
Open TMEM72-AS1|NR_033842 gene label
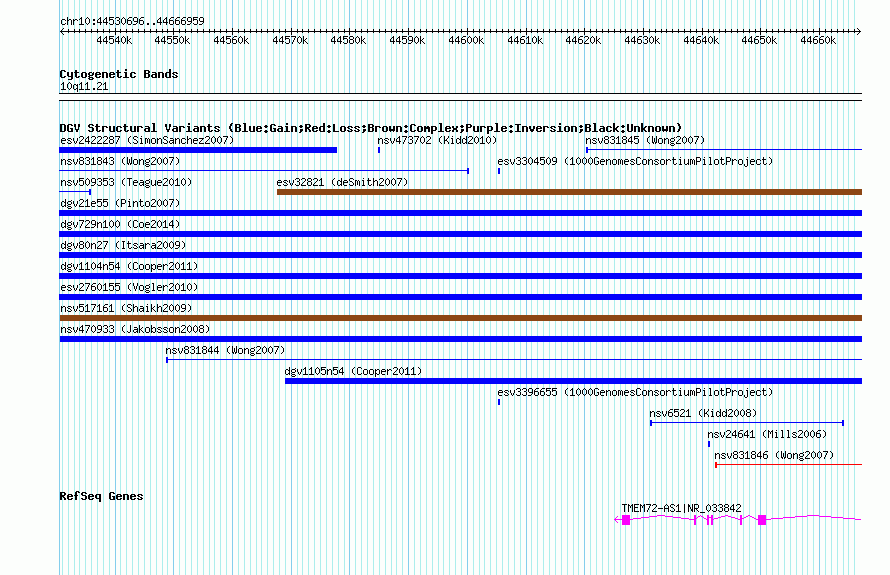[x=682, y=508]
